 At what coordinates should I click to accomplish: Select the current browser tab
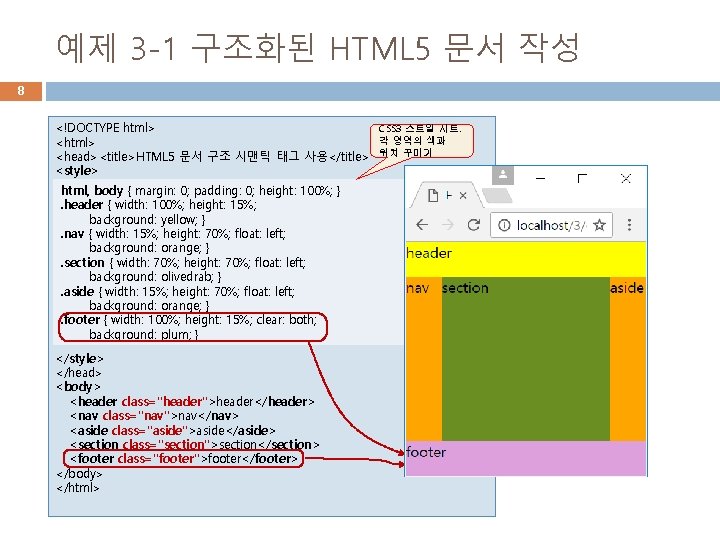click(x=446, y=195)
